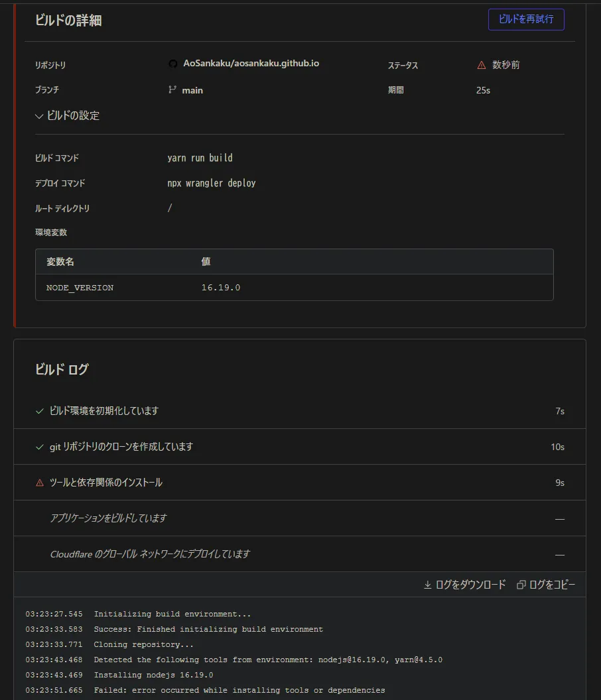Toggle the ツールと依存関係のインストール step open

coord(299,482)
